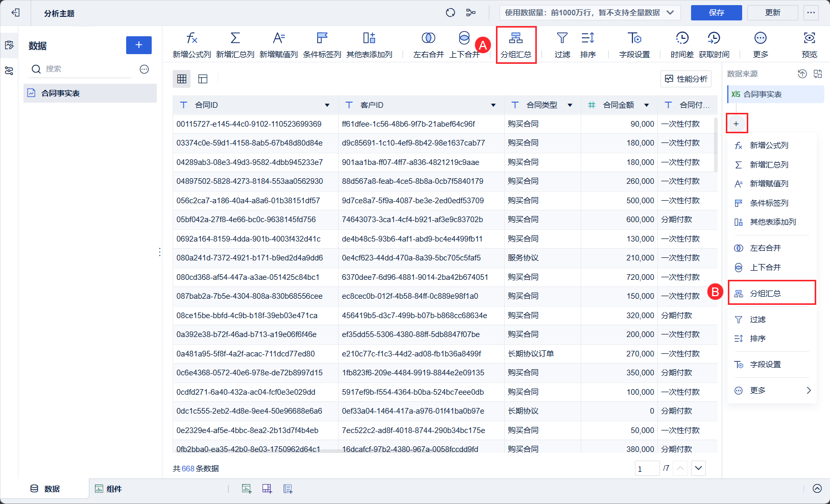Switch to the table grid view toggle

coord(182,79)
